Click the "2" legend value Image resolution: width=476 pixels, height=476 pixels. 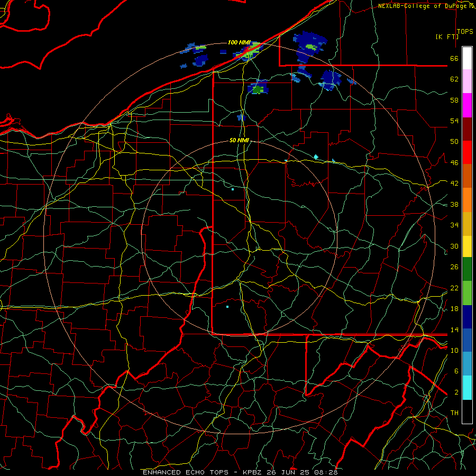[x=456, y=392]
